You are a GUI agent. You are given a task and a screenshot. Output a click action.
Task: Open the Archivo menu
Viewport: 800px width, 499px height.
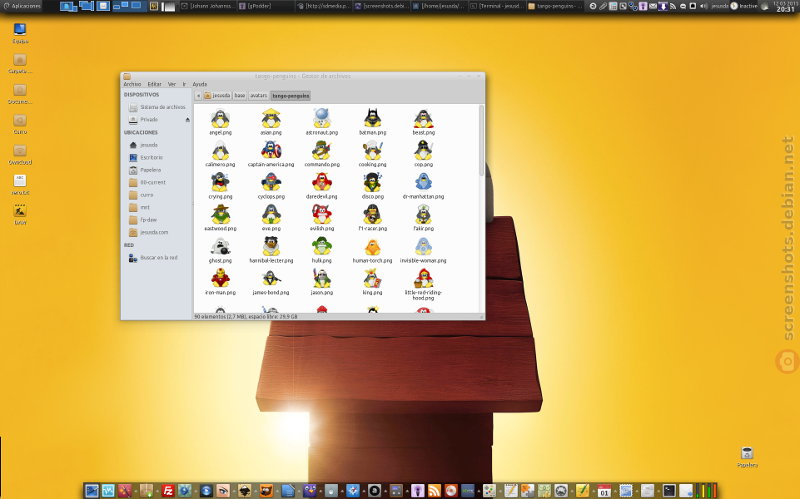click(132, 84)
